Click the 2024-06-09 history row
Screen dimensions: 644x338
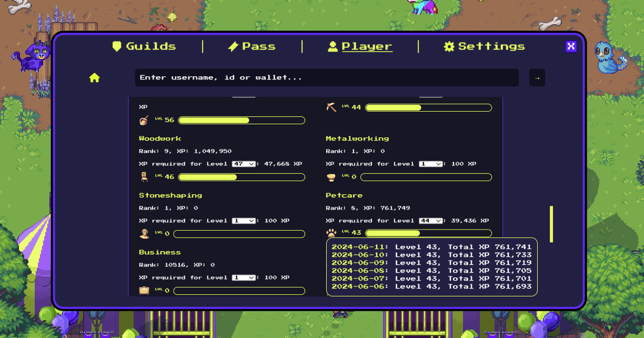pos(431,263)
